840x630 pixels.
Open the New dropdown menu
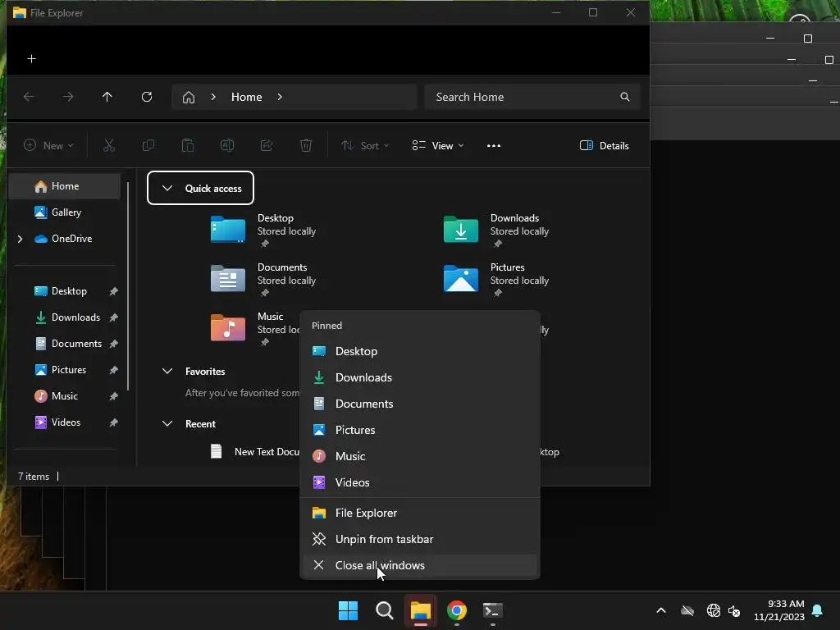tap(48, 146)
